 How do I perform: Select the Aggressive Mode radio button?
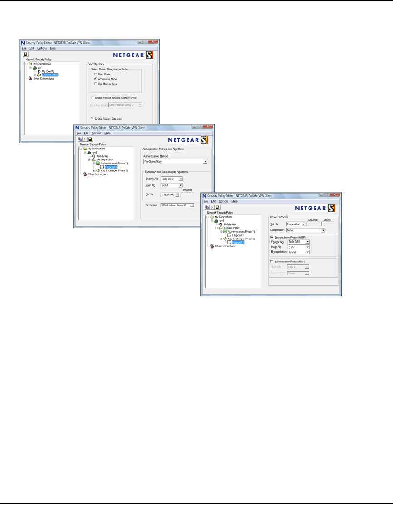[x=96, y=79]
